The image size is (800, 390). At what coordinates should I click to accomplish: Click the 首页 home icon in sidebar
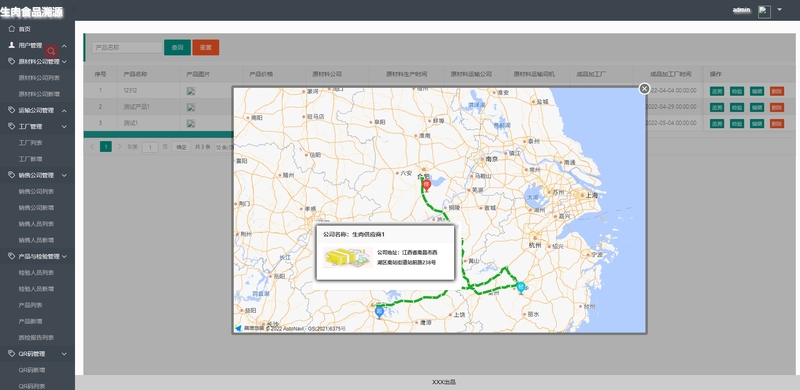(12, 29)
